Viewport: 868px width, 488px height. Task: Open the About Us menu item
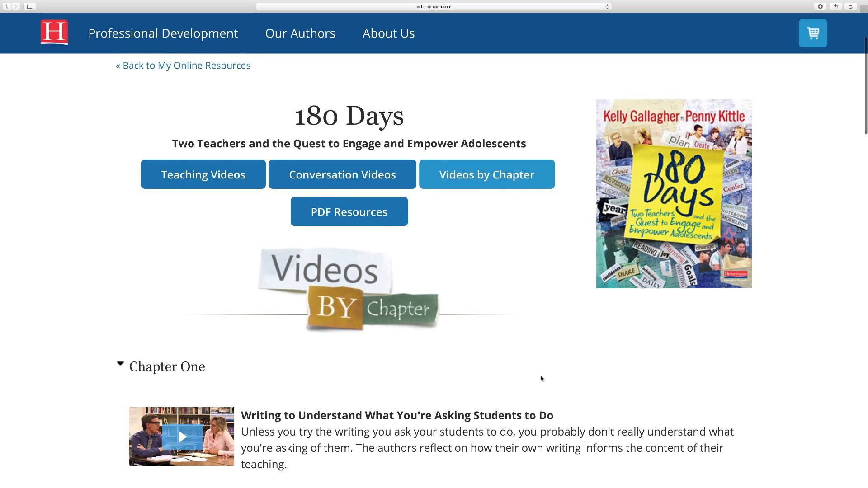point(388,33)
